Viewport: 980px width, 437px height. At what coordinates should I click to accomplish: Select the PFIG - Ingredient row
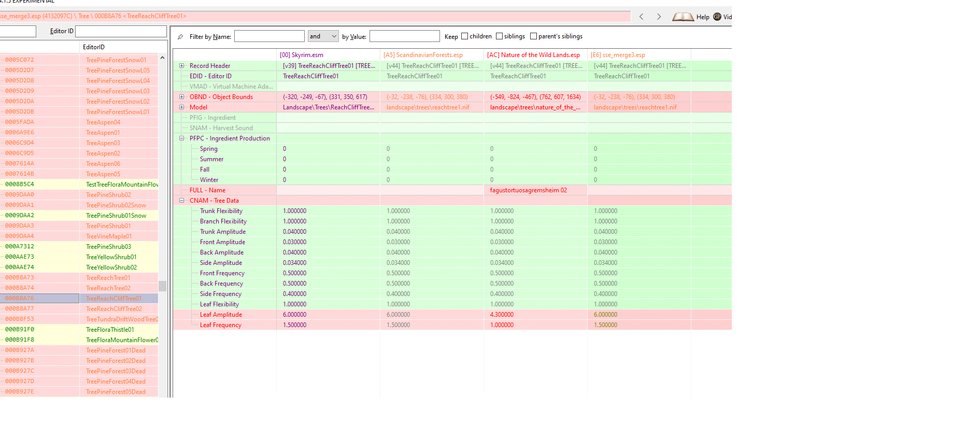coord(212,118)
